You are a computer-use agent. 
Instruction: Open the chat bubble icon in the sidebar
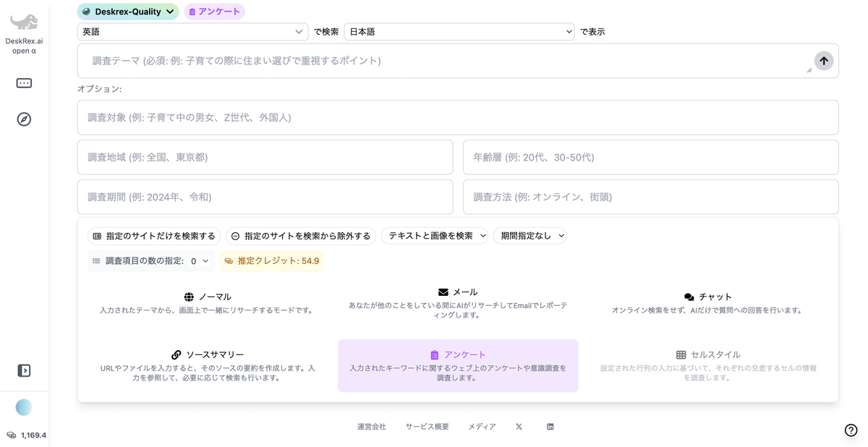tap(24, 82)
